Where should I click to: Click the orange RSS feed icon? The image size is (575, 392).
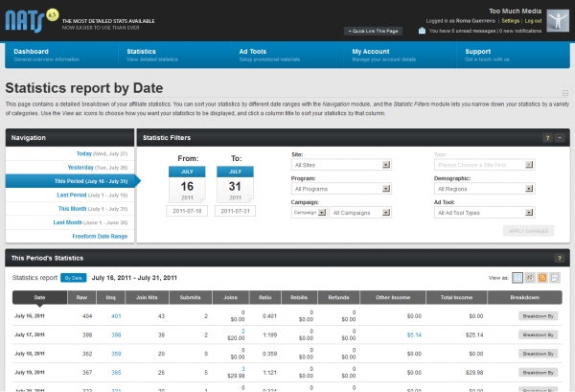point(542,277)
